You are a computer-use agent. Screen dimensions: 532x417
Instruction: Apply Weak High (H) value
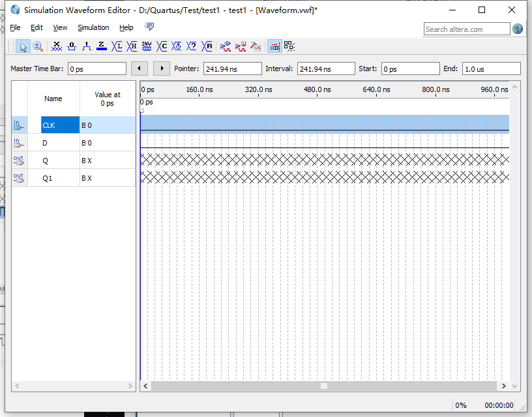[132, 46]
